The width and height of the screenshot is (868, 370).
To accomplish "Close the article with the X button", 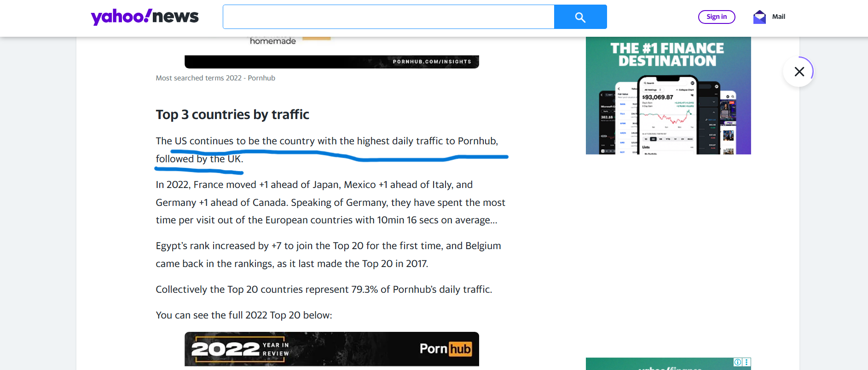I will [799, 71].
